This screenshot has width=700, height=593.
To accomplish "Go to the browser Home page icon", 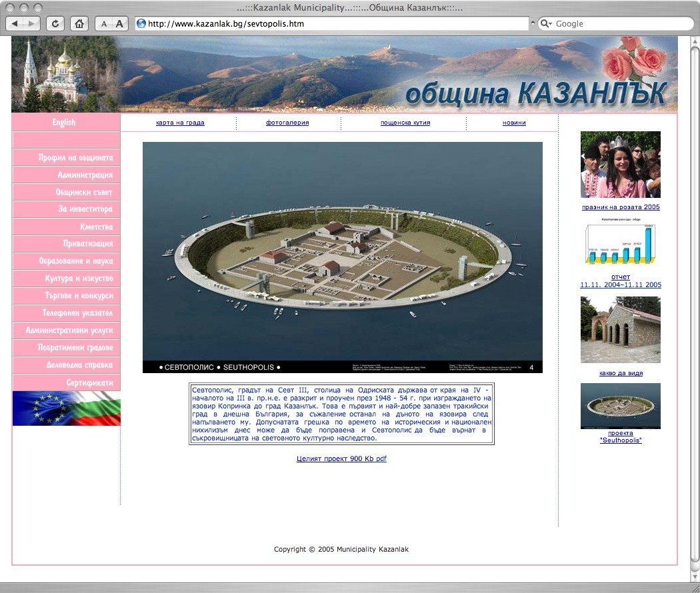I will point(79,23).
